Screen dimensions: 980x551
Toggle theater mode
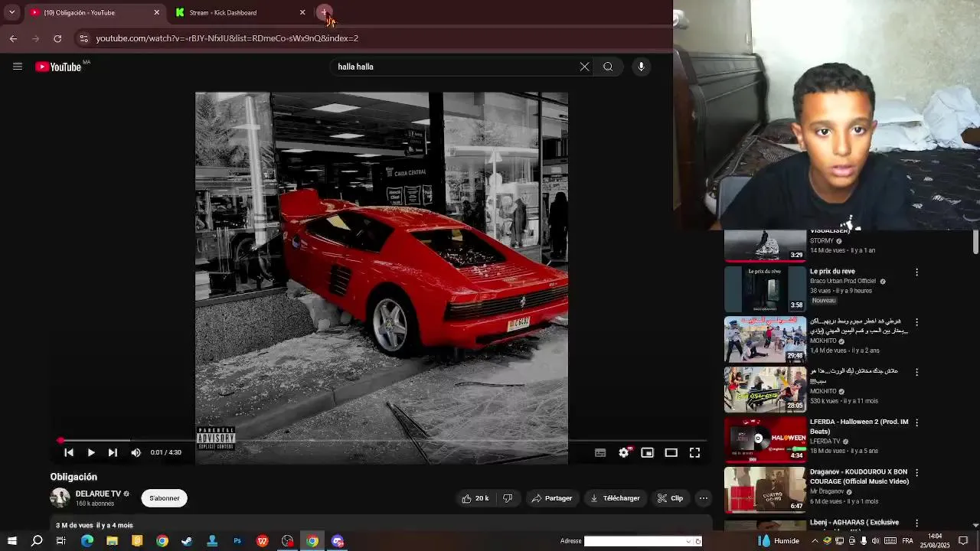671,452
